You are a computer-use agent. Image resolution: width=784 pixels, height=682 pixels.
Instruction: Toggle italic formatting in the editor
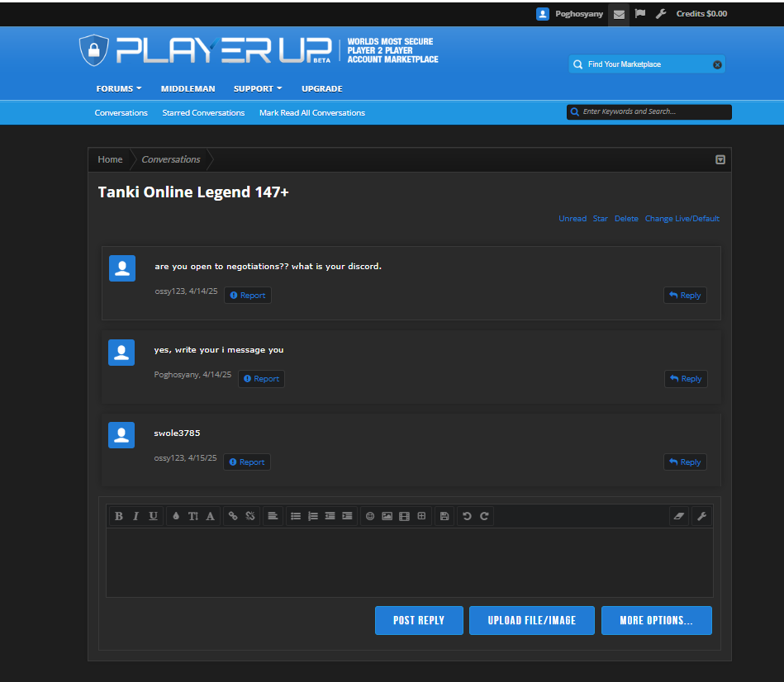pos(135,516)
